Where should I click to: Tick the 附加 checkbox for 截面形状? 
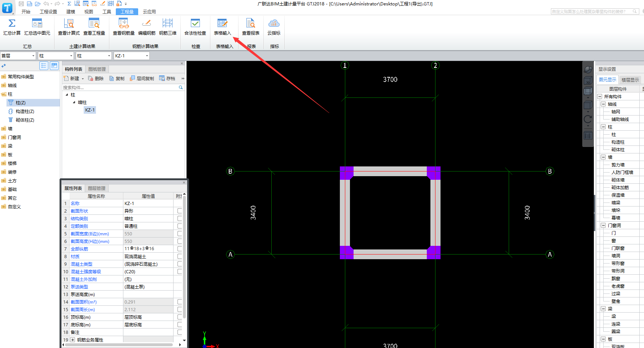[179, 211]
